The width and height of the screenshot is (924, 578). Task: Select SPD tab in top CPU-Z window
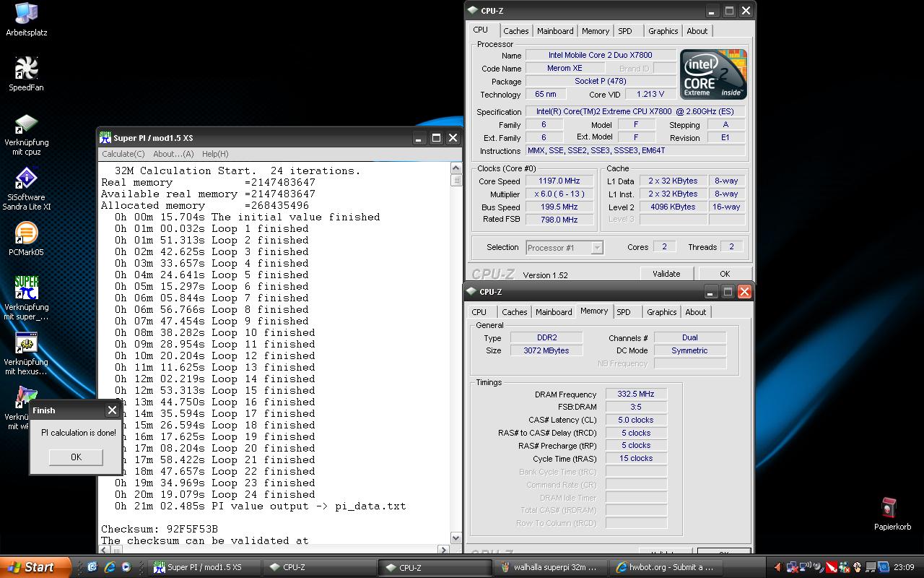pyautogui.click(x=625, y=31)
